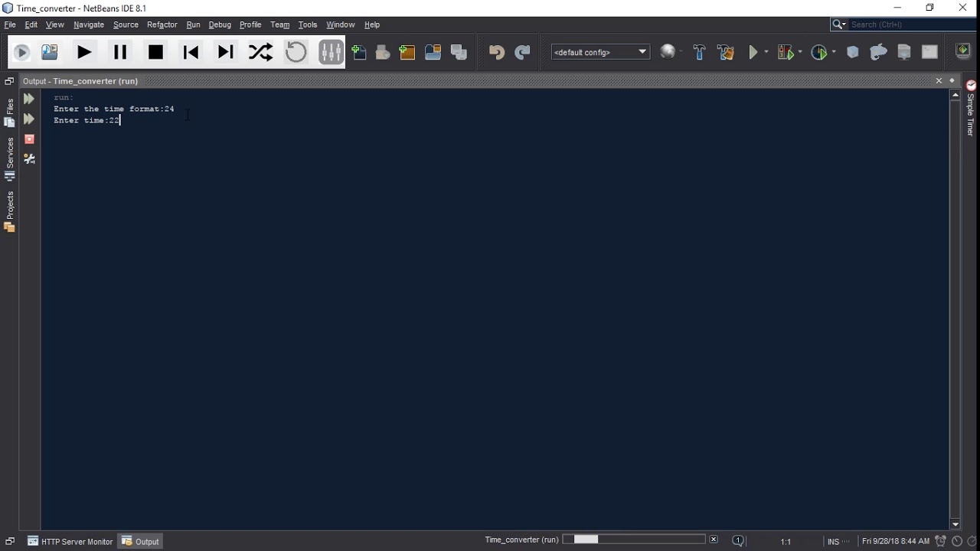Image resolution: width=980 pixels, height=551 pixels.
Task: Open the Files side panel
Action: 10,112
